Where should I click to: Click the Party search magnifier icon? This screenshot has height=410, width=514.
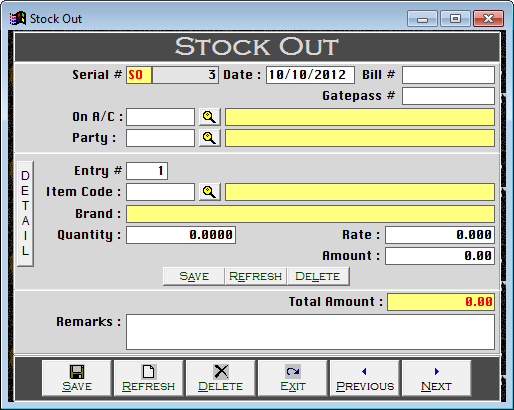coord(210,138)
